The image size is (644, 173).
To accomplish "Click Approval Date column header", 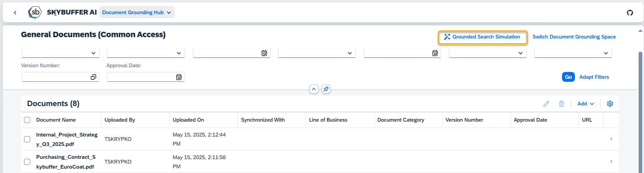I will click(x=530, y=120).
